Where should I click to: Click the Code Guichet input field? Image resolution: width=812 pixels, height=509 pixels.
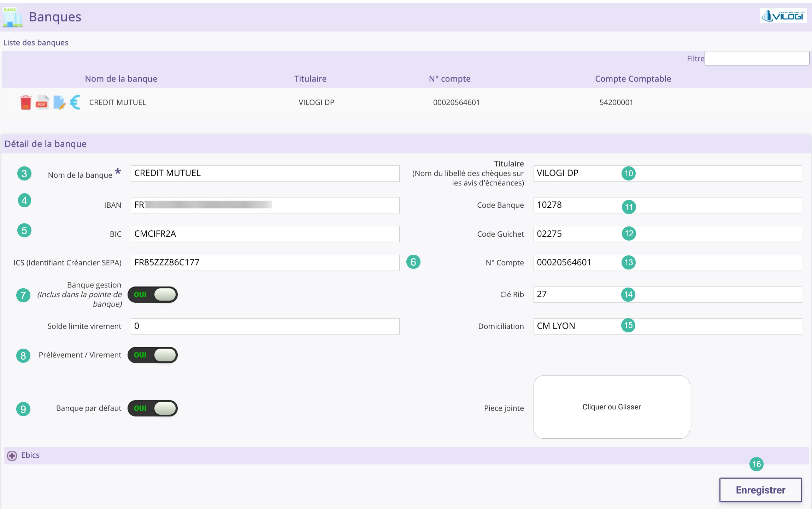tap(667, 234)
